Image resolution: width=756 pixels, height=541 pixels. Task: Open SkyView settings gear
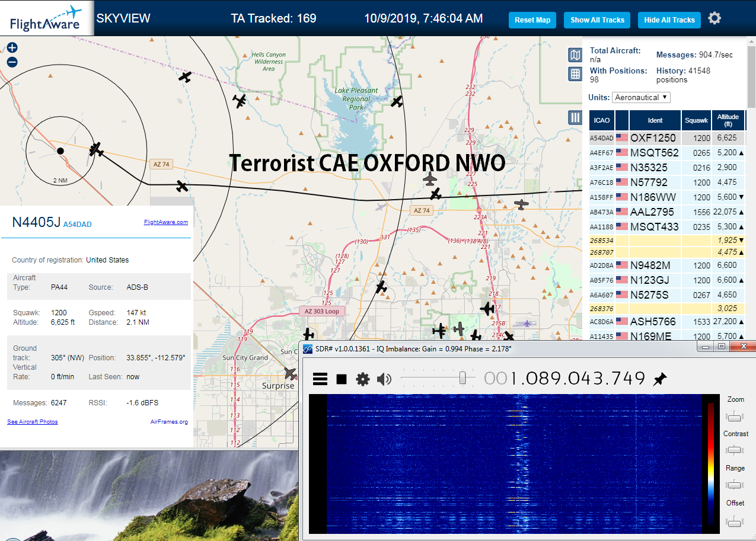714,18
